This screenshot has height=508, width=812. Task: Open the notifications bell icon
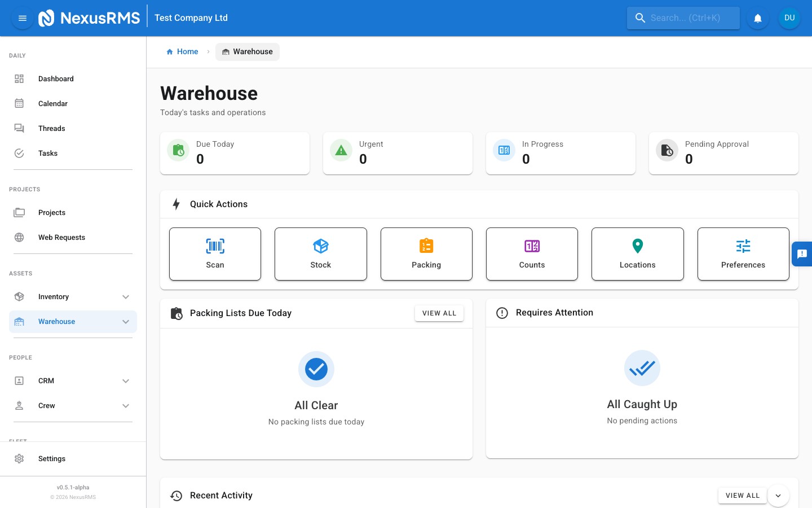point(758,17)
